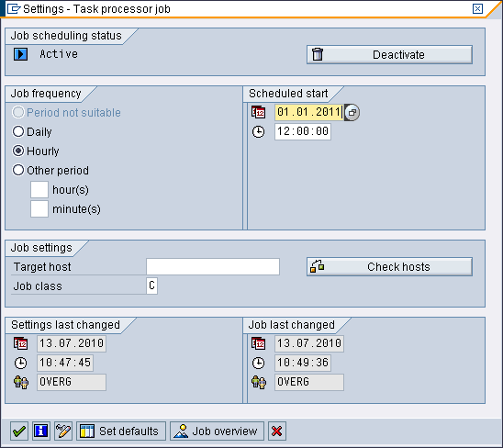Click the Deactivate button
The width and height of the screenshot is (503, 448).
click(x=389, y=54)
